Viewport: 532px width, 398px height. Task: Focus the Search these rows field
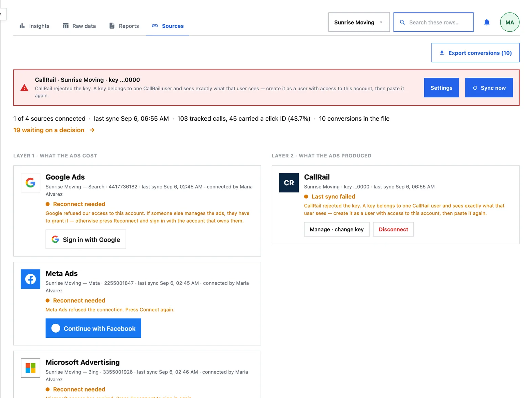pos(433,22)
